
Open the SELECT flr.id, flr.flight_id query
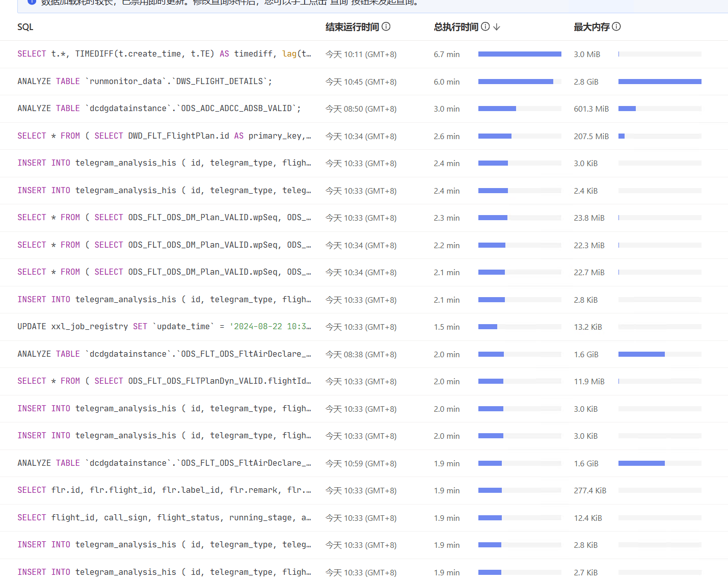164,490
